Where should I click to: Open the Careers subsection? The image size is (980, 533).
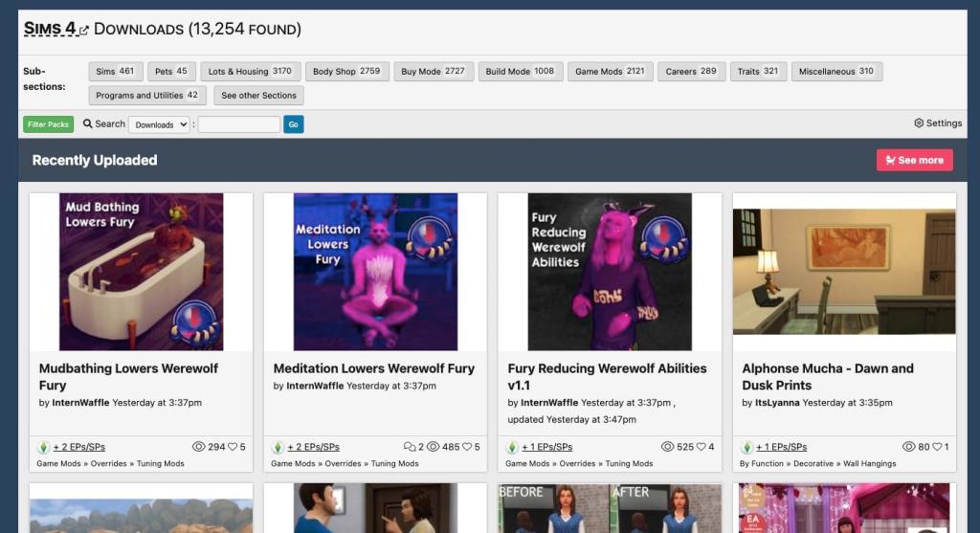point(691,71)
